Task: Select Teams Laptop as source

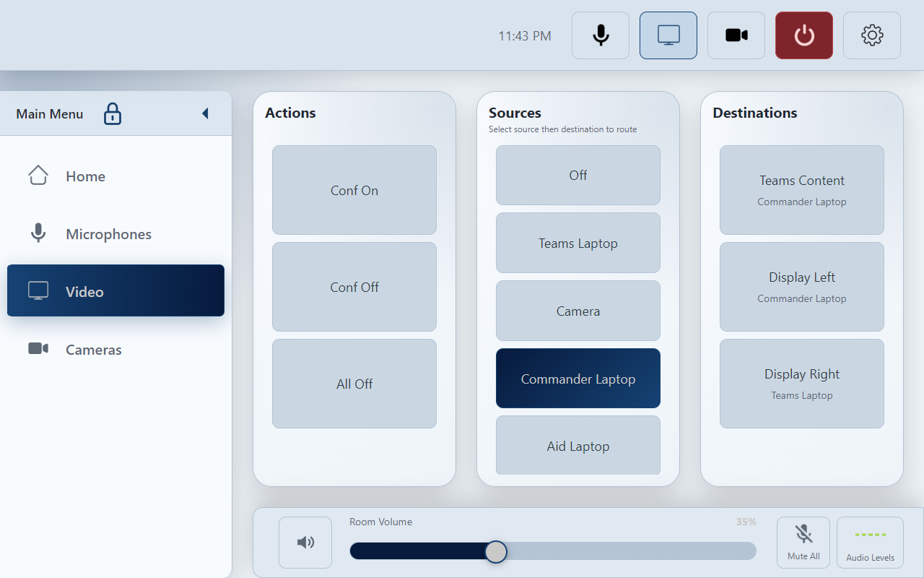Action: point(578,243)
